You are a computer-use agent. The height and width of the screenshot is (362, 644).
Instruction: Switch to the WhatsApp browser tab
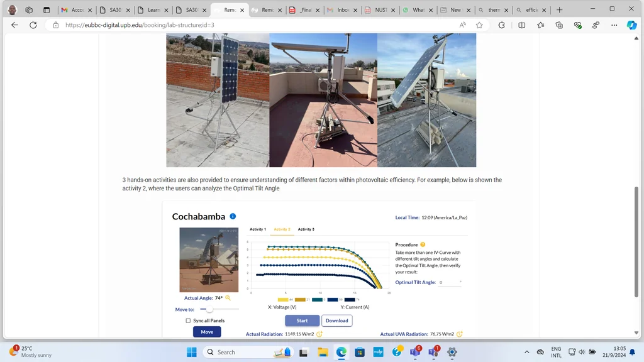pos(417,9)
